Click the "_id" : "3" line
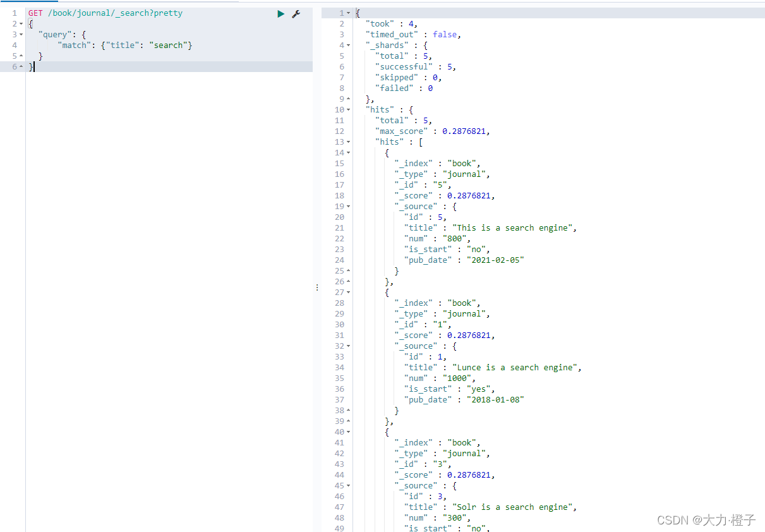The image size is (765, 532). (423, 464)
